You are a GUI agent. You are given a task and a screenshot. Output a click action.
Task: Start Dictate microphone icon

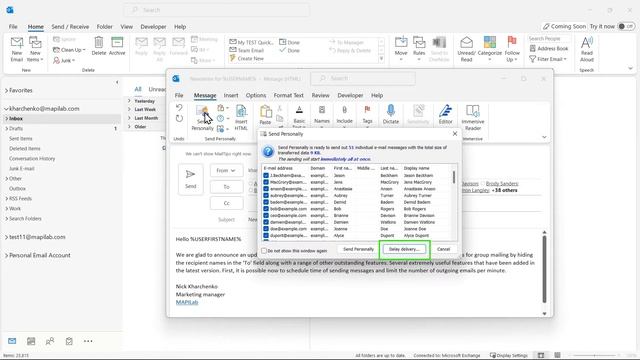(x=391, y=110)
